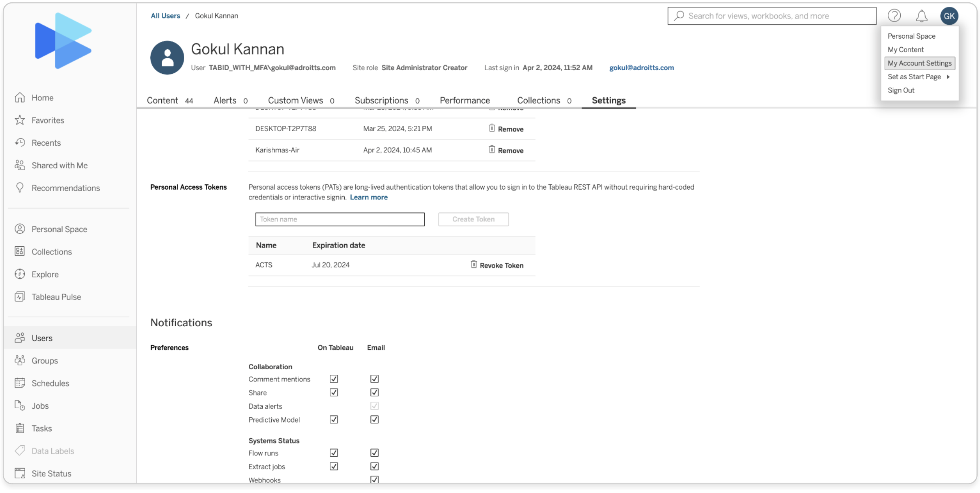This screenshot has height=493, width=980.
Task: Click Learn more about access tokens
Action: pyautogui.click(x=368, y=197)
